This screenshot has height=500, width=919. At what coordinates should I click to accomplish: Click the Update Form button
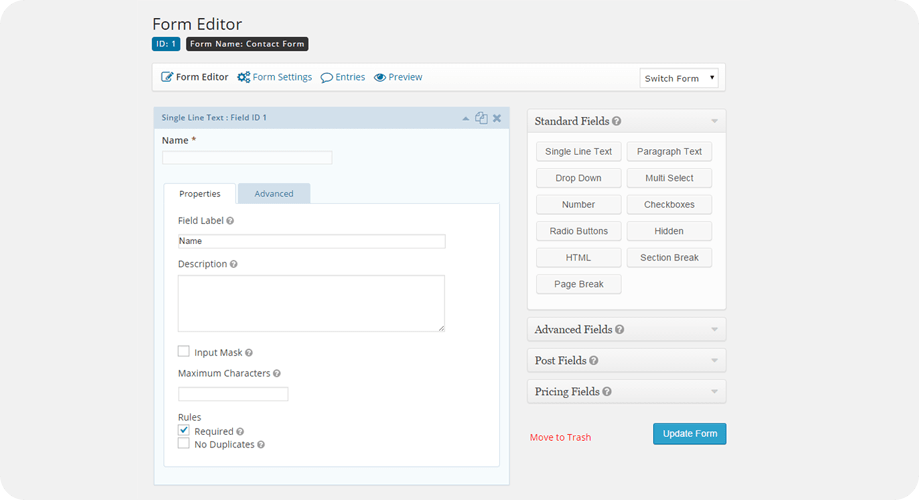click(689, 434)
